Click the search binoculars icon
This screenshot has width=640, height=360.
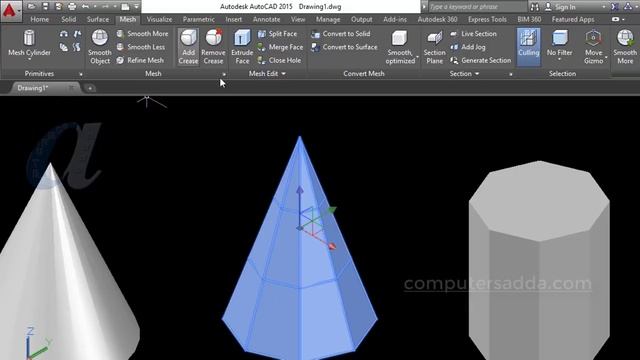click(x=534, y=7)
